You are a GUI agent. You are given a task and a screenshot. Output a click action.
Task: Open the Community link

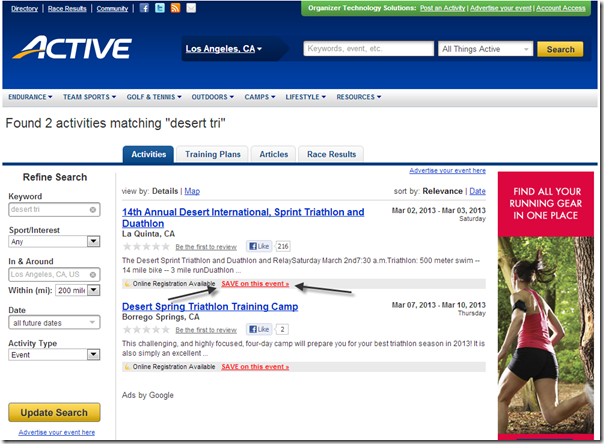point(112,8)
